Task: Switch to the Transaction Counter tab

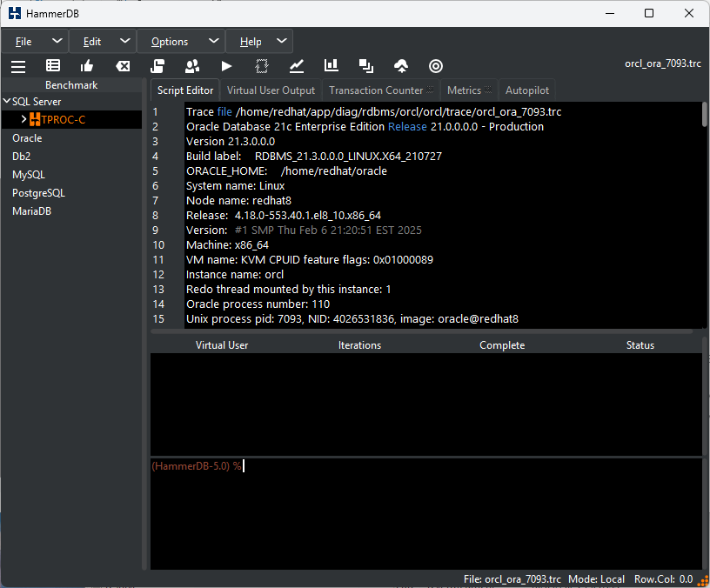Action: click(381, 90)
